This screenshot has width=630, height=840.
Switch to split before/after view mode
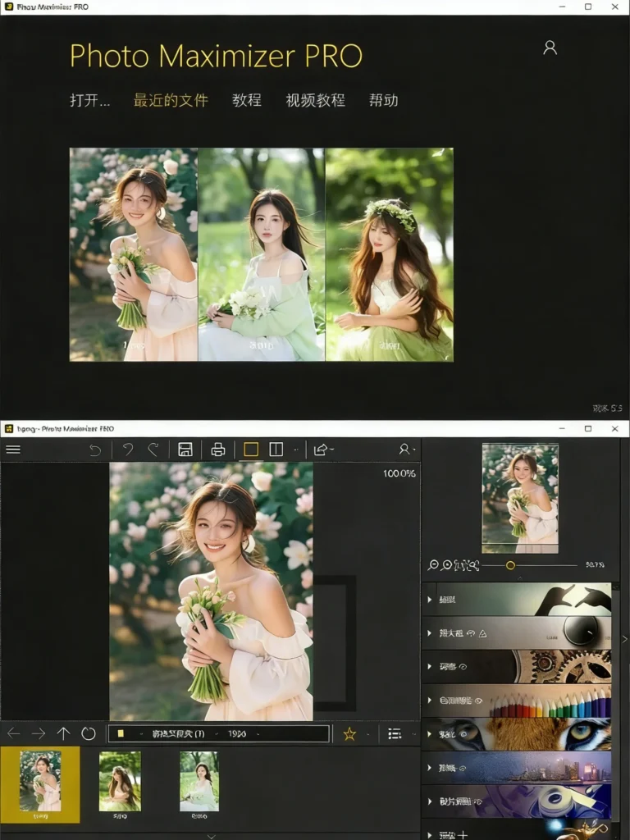tap(276, 450)
